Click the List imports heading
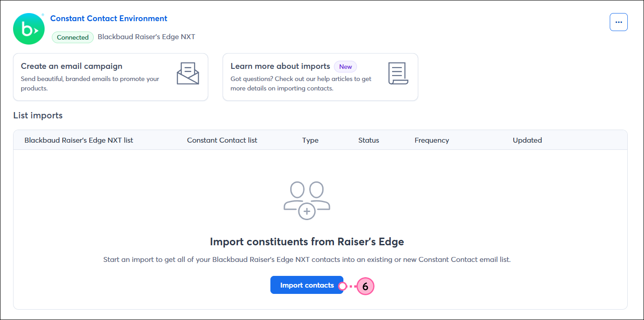Image resolution: width=644 pixels, height=320 pixels. pyautogui.click(x=38, y=115)
